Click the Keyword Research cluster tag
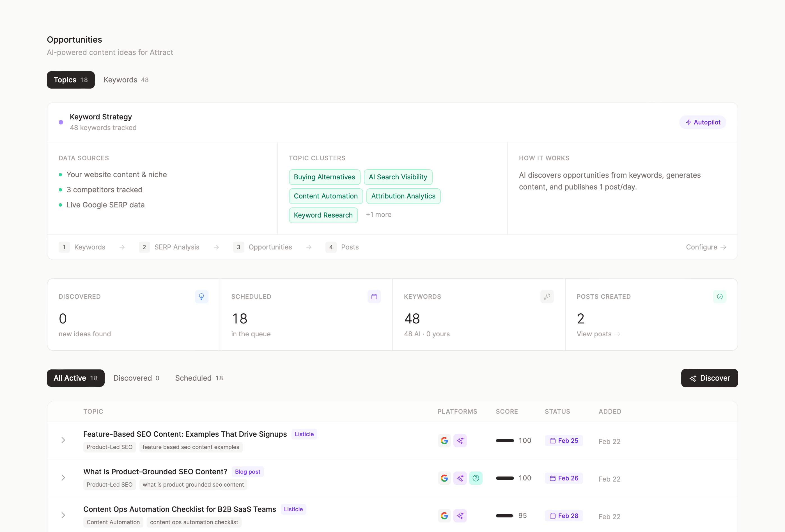785x532 pixels. (323, 215)
